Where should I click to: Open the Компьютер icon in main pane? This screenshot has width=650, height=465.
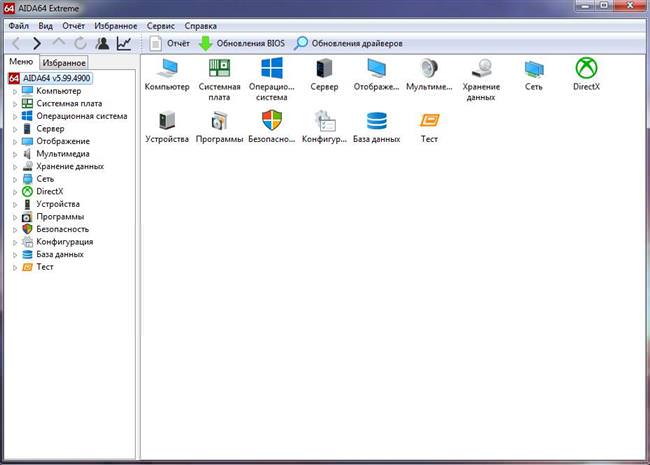167,69
